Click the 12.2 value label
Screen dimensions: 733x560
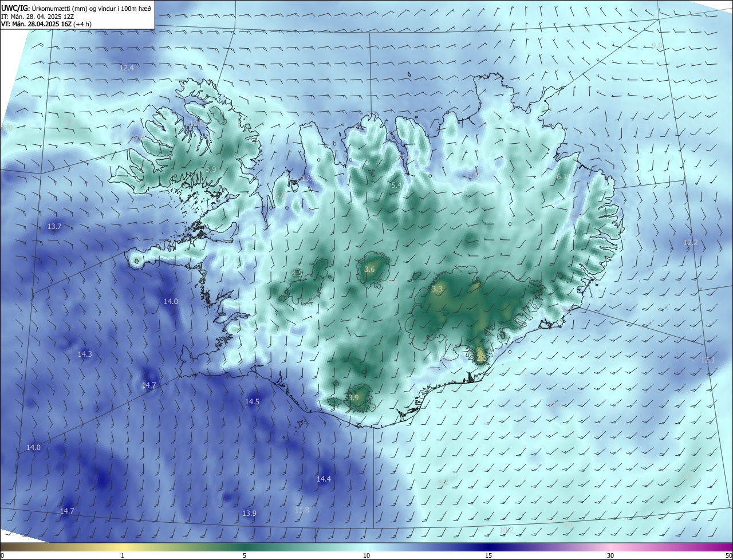691,243
